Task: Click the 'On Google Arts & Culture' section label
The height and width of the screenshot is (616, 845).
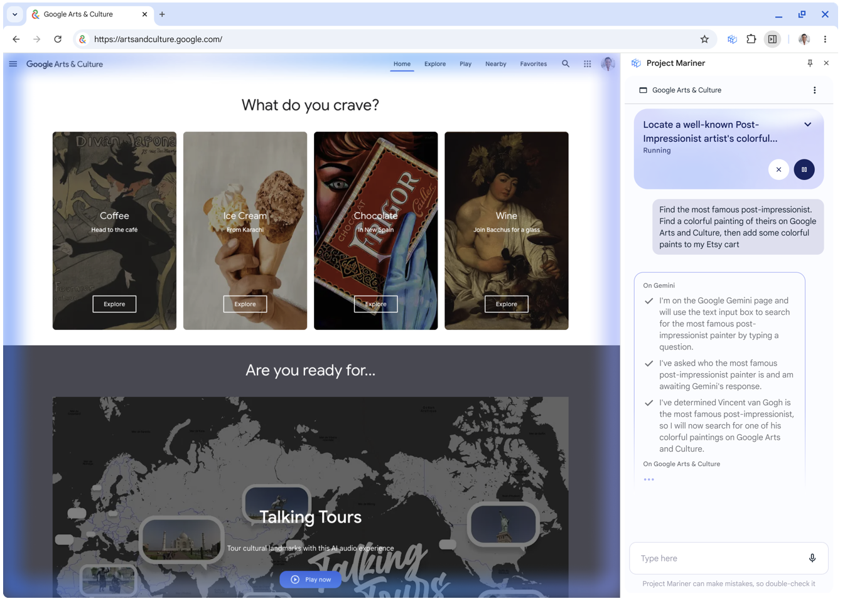Action: click(x=681, y=464)
